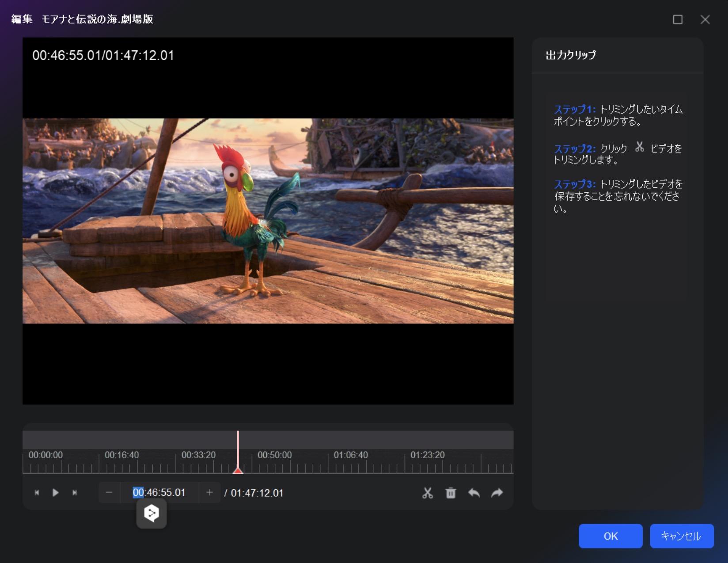Redo the trim action

click(497, 493)
